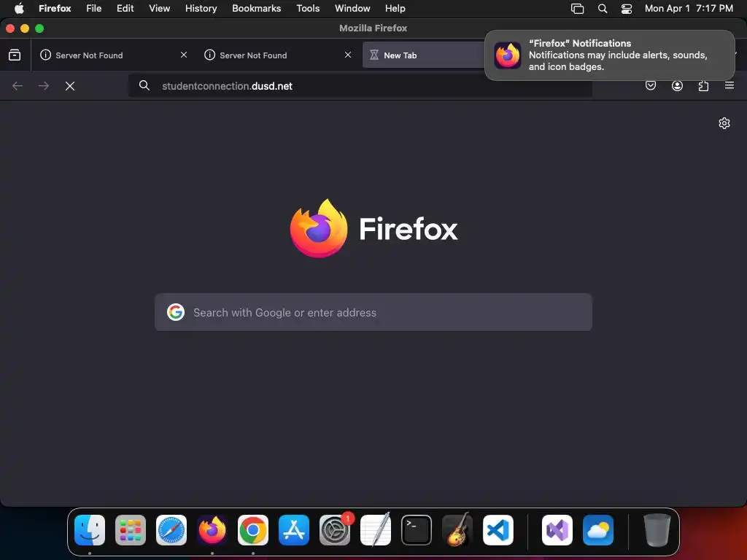
Task: Open Finder from the Dock
Action: click(x=90, y=530)
